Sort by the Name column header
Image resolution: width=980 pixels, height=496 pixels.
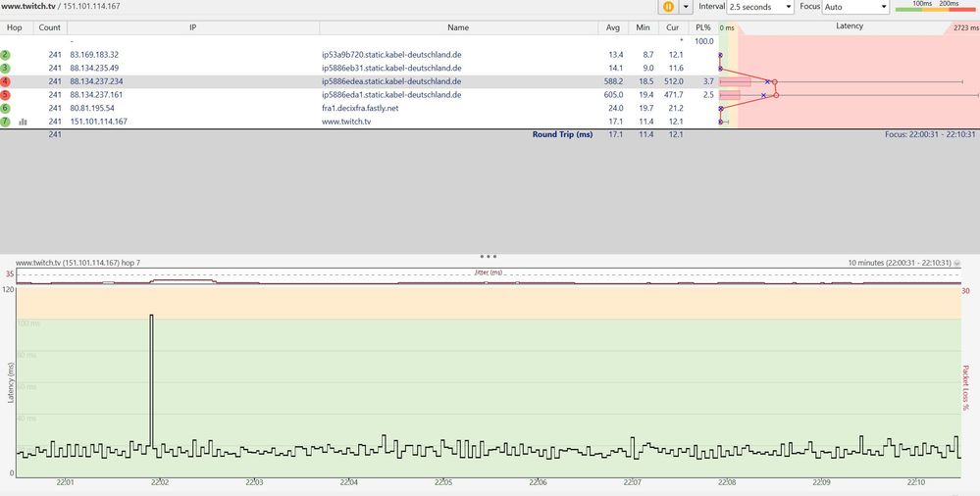[458, 27]
